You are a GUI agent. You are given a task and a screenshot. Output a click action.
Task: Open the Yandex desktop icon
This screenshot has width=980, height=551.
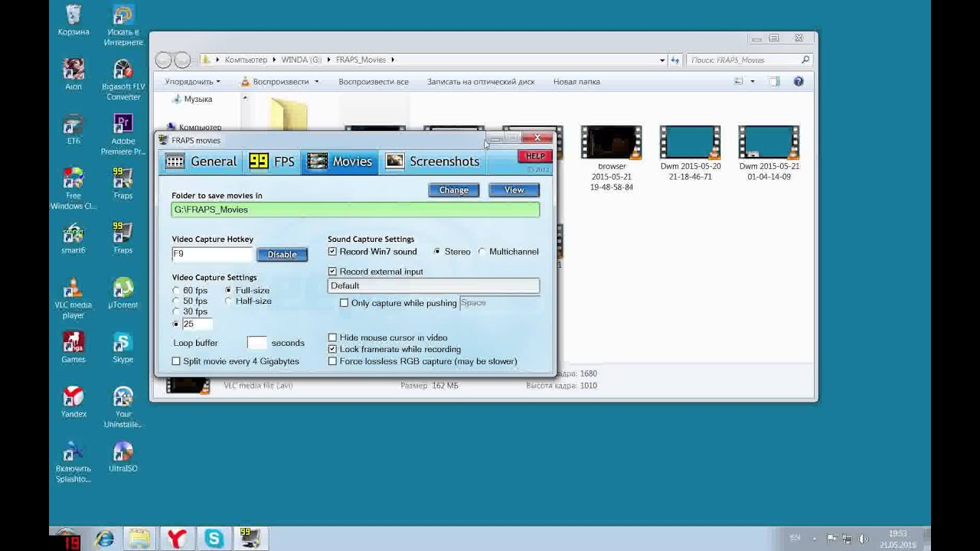73,402
